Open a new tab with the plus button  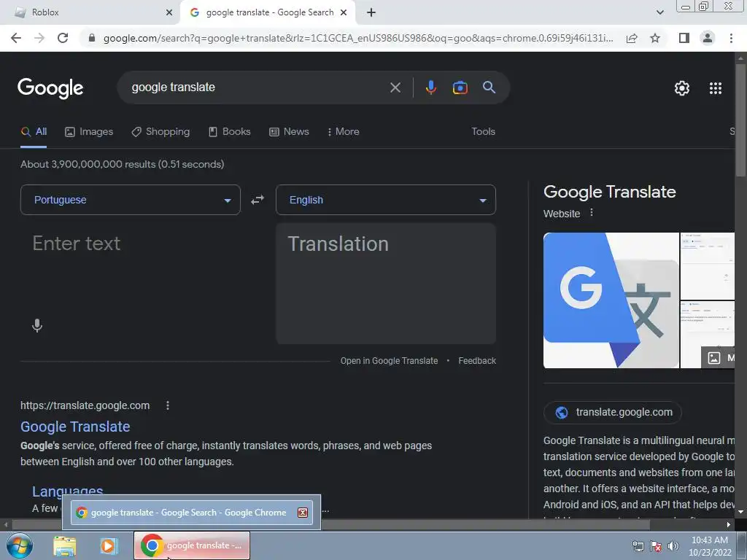(371, 12)
